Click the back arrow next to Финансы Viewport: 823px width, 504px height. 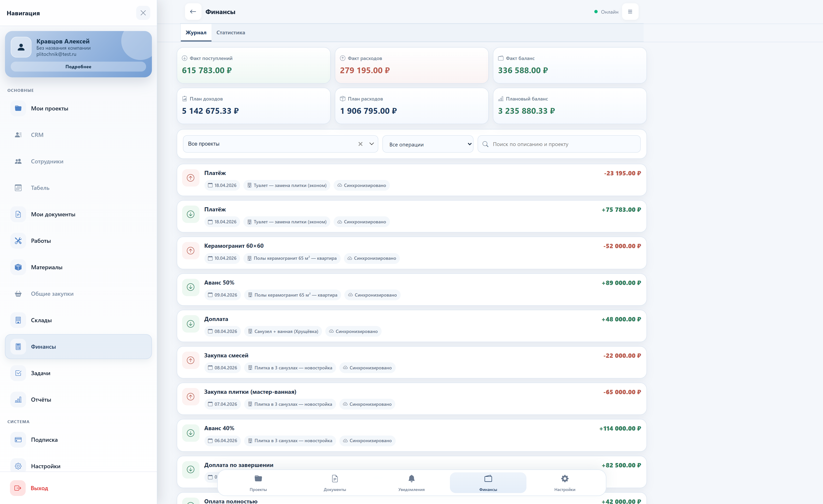point(193,12)
